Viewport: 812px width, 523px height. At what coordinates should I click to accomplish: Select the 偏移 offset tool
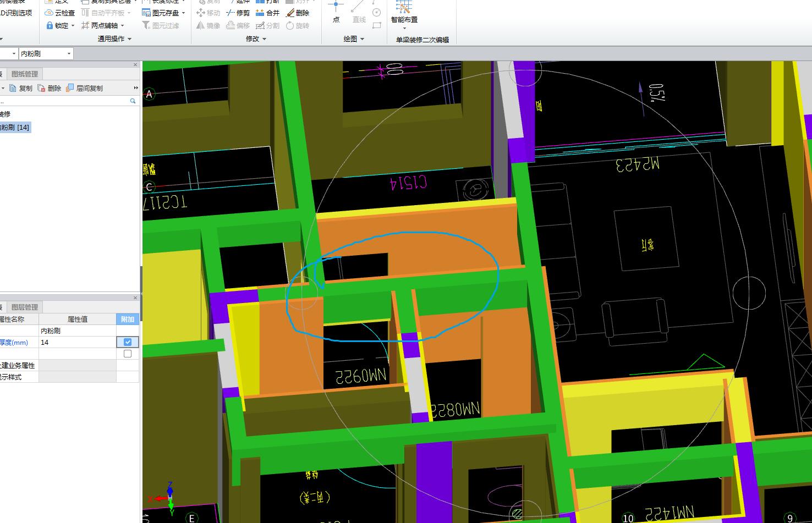[x=238, y=25]
